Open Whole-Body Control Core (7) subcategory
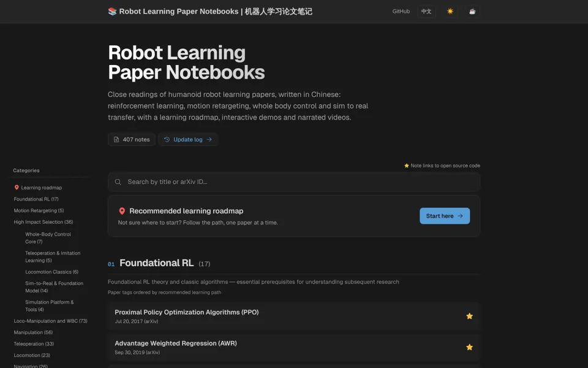This screenshot has width=588, height=368. tap(48, 238)
